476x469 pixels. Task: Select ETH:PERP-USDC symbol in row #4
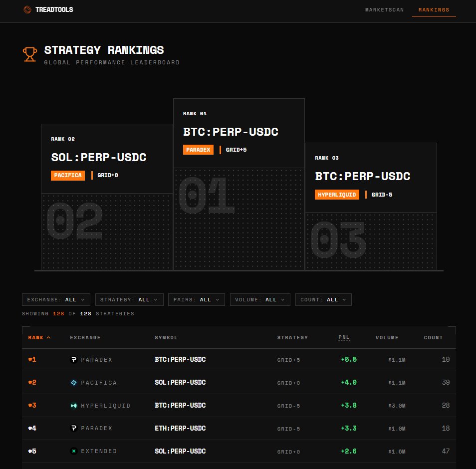tap(180, 428)
